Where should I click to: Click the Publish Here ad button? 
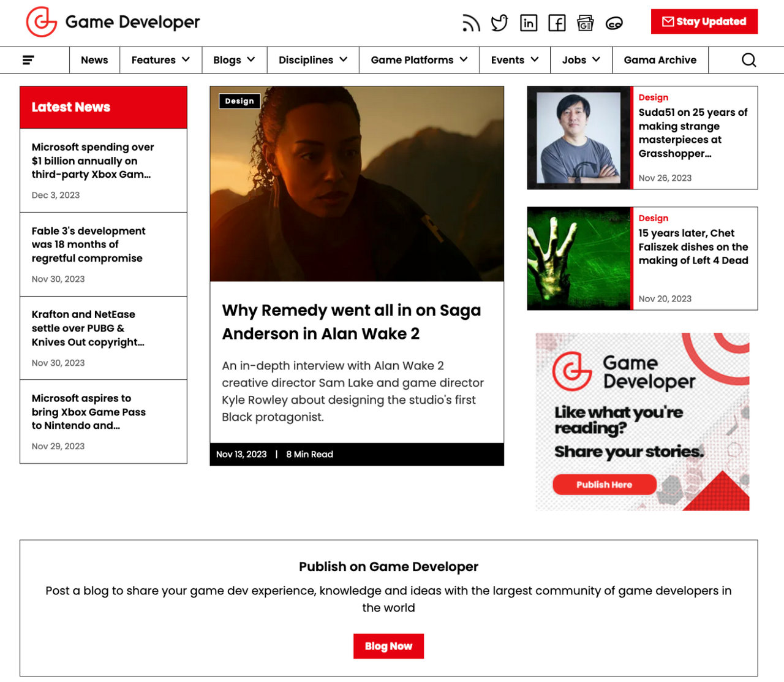[604, 485]
